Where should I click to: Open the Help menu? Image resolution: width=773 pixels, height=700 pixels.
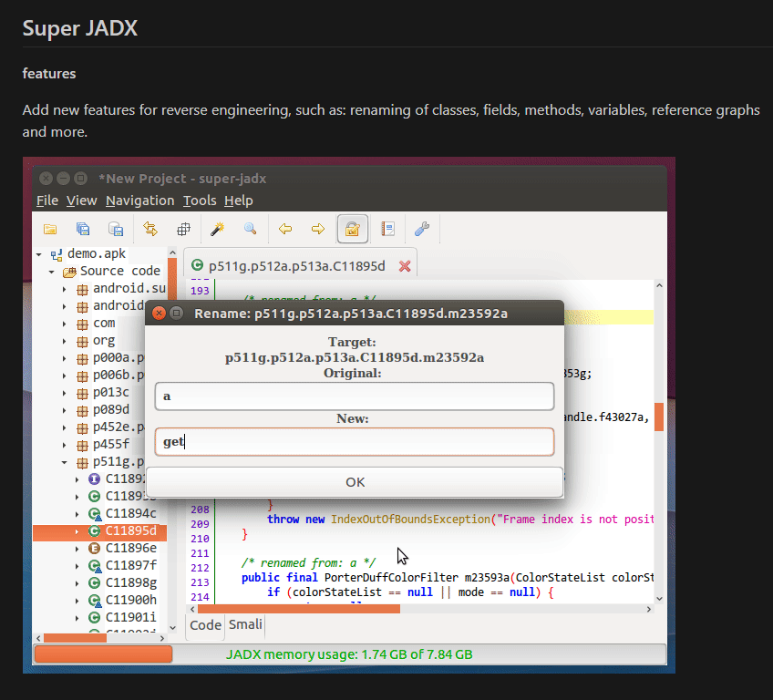point(239,201)
